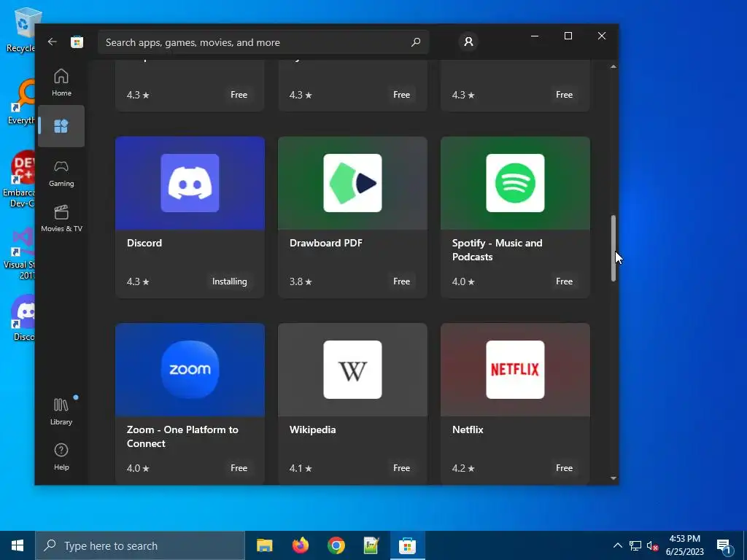Click the 4.1 star rating on Wikipedia
747x560 pixels.
[x=301, y=468]
